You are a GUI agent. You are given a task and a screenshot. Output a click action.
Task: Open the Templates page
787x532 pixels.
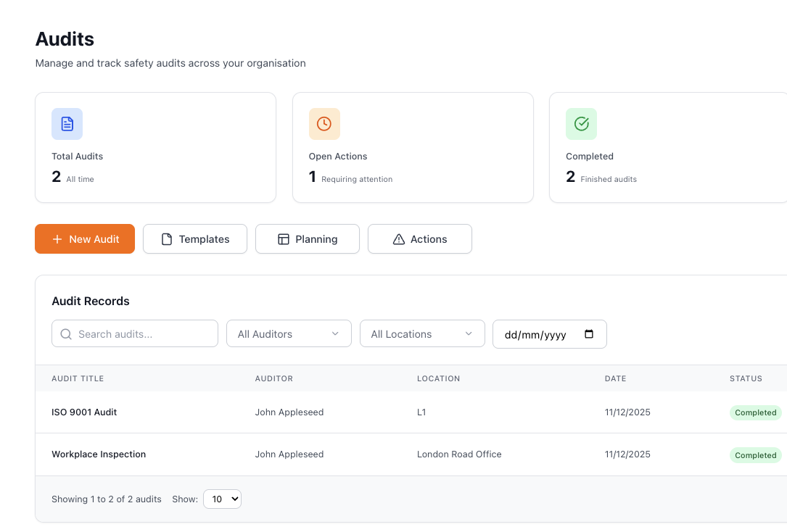(x=195, y=239)
